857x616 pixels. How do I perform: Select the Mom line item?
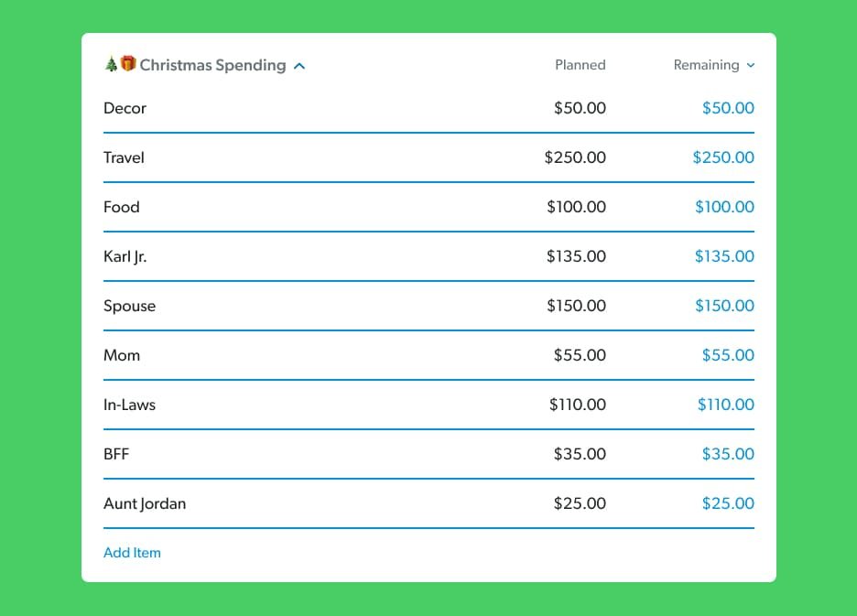pyautogui.click(x=122, y=355)
